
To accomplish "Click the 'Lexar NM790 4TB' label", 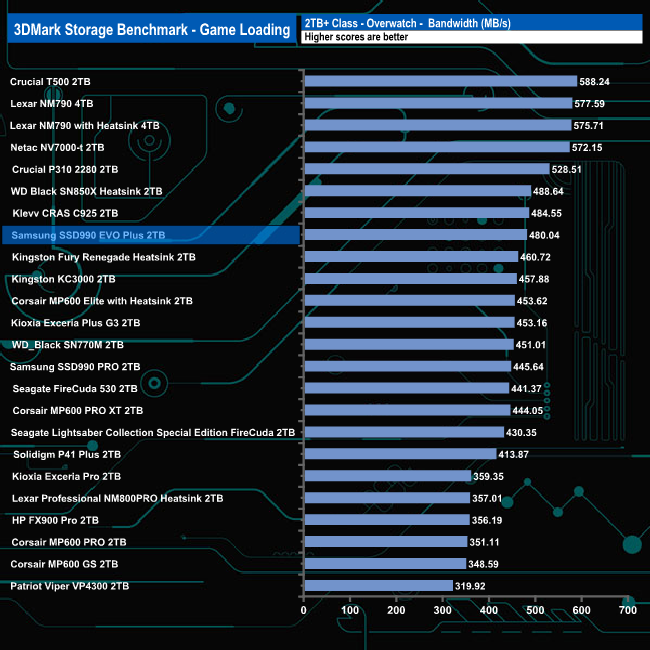I will pos(52,104).
